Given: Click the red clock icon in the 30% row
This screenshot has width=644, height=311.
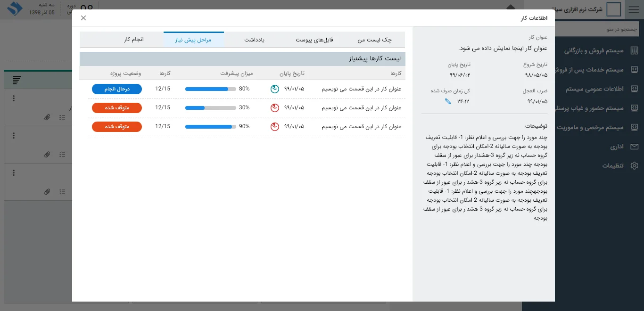Looking at the screenshot, I should (275, 108).
